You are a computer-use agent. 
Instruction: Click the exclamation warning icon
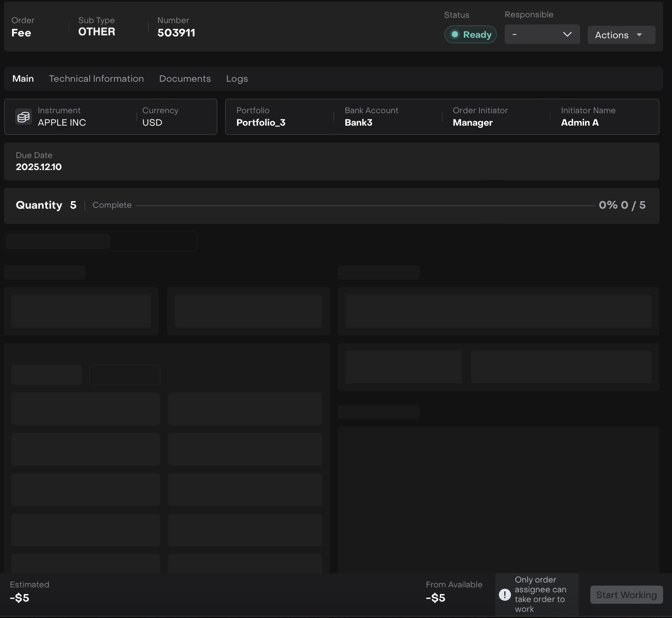[505, 594]
